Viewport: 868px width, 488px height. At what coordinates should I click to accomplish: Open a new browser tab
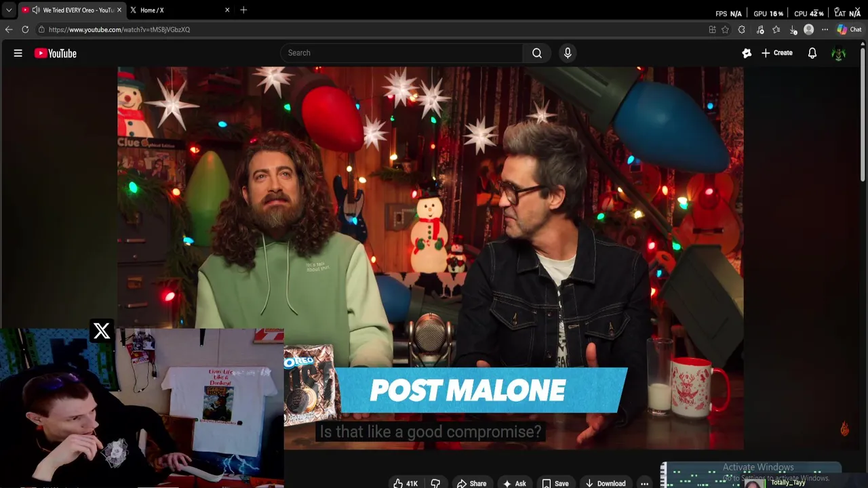tap(243, 10)
